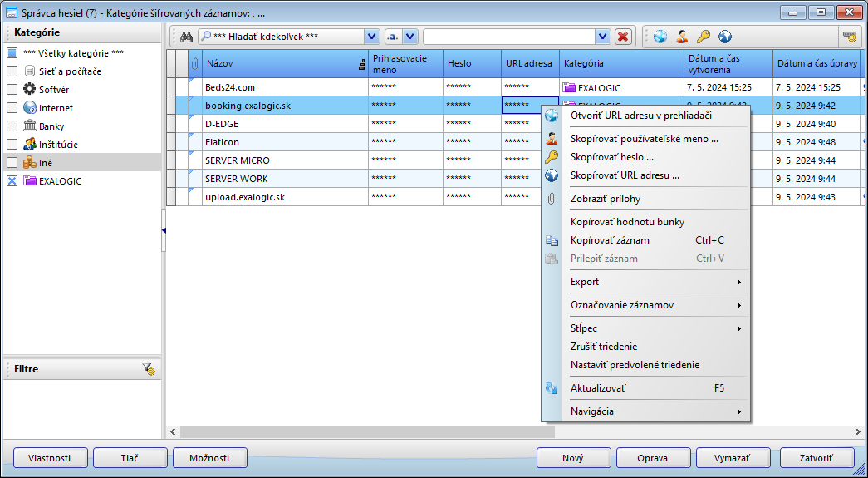This screenshot has width=868, height=478.
Task: Click the copy URL globe toolbar icon
Action: 725,37
